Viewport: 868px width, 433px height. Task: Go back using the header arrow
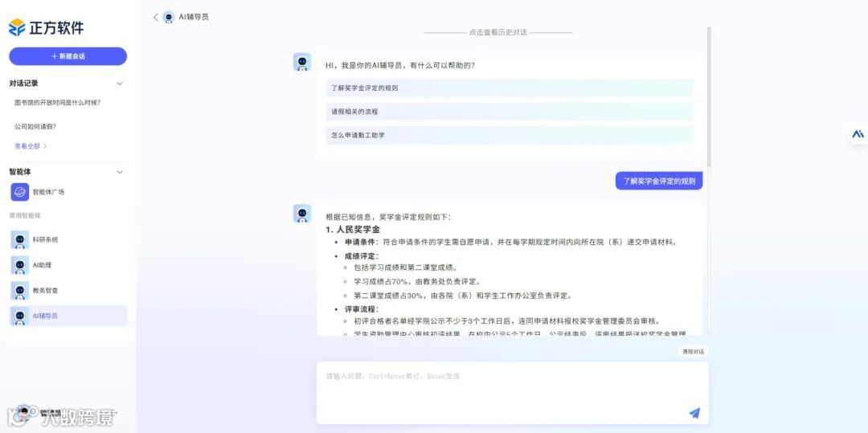(156, 17)
